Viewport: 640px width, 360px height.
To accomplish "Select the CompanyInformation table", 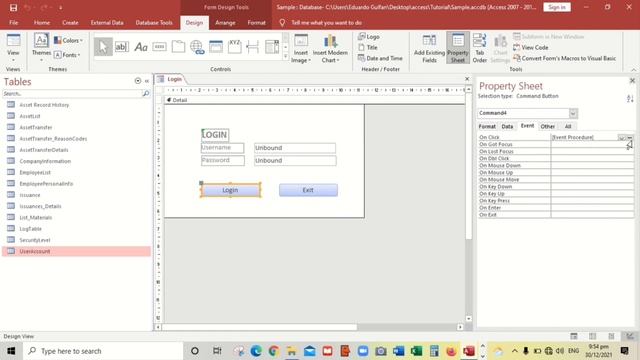I will (x=45, y=161).
